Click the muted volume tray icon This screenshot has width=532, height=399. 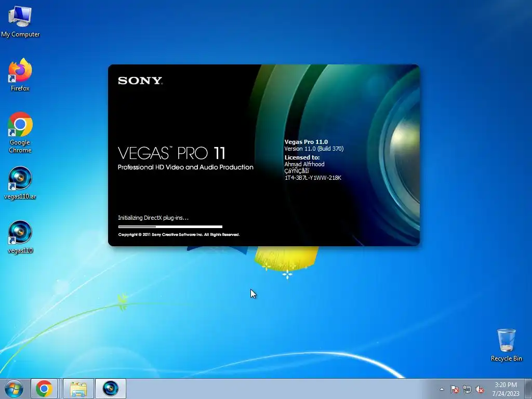480,389
